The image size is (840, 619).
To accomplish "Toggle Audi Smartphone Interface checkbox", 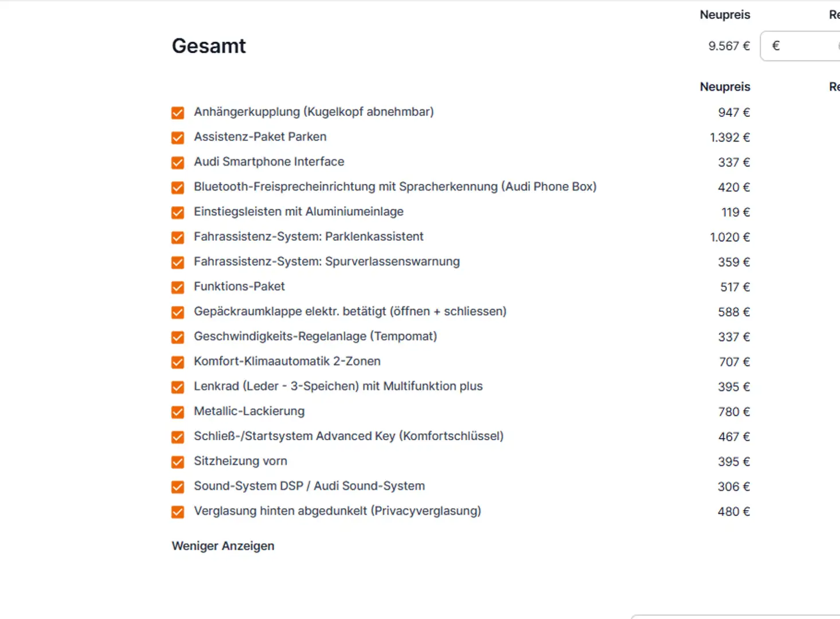I will pos(178,163).
